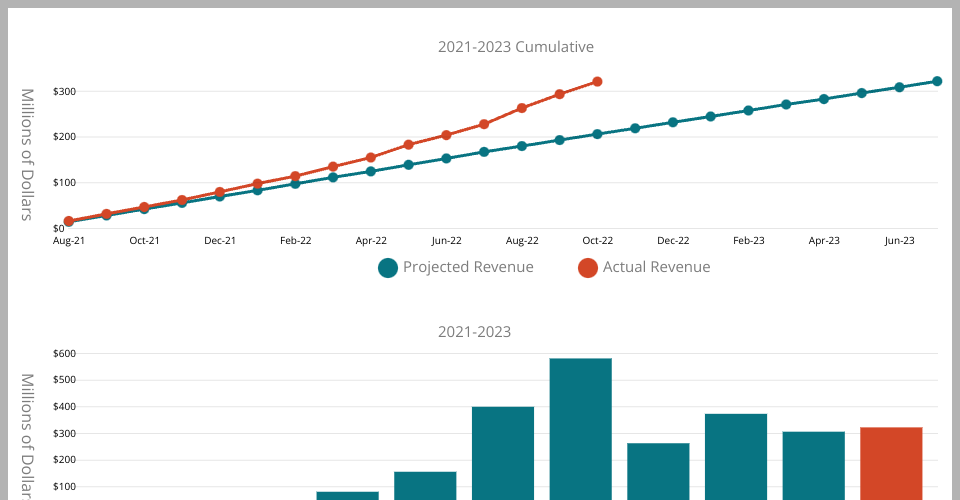This screenshot has height=500, width=960.
Task: Select the red bar in the lower chart
Action: (891, 462)
